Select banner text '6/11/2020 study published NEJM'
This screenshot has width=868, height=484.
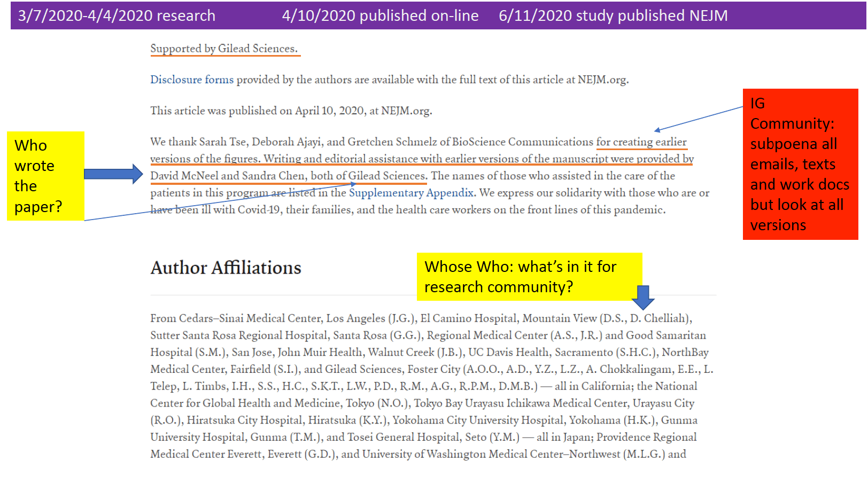[x=613, y=15]
